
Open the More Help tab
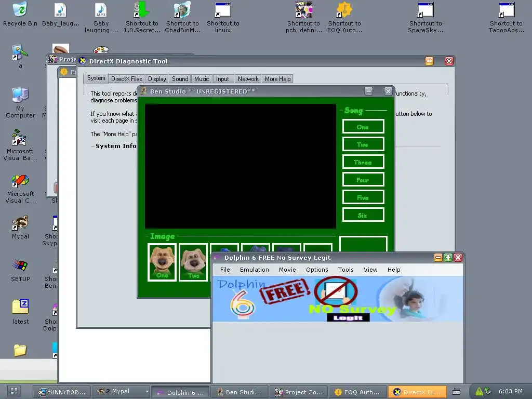click(277, 79)
